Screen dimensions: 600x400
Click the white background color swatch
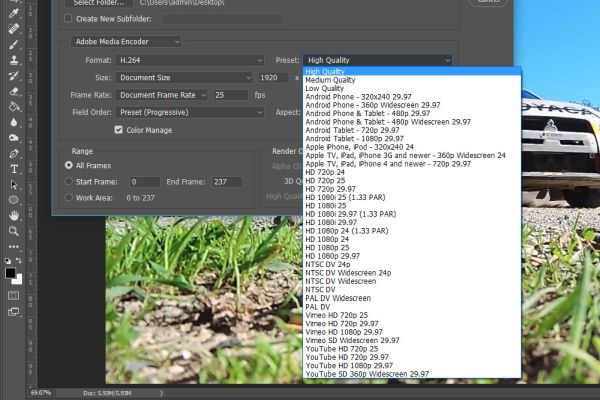tap(18, 281)
